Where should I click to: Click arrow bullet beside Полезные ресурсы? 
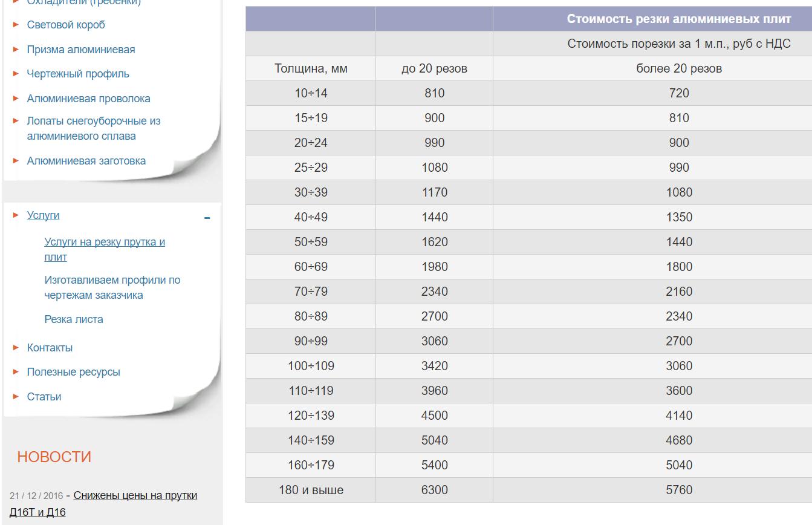click(16, 371)
